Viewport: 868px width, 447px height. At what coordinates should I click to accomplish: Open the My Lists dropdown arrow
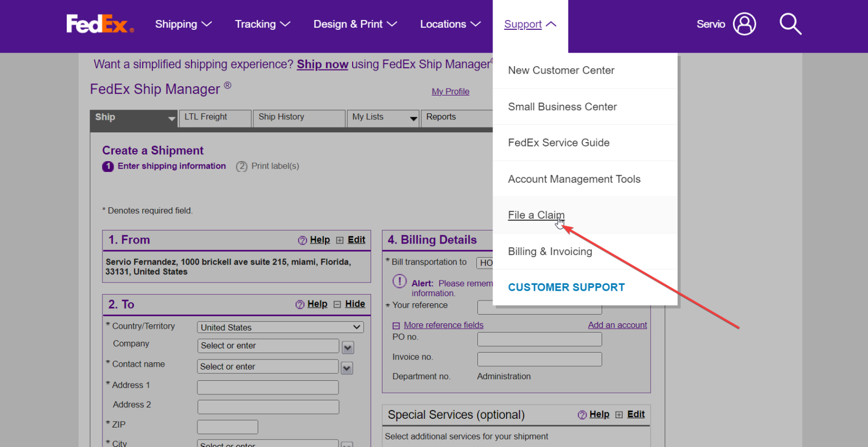tap(414, 119)
